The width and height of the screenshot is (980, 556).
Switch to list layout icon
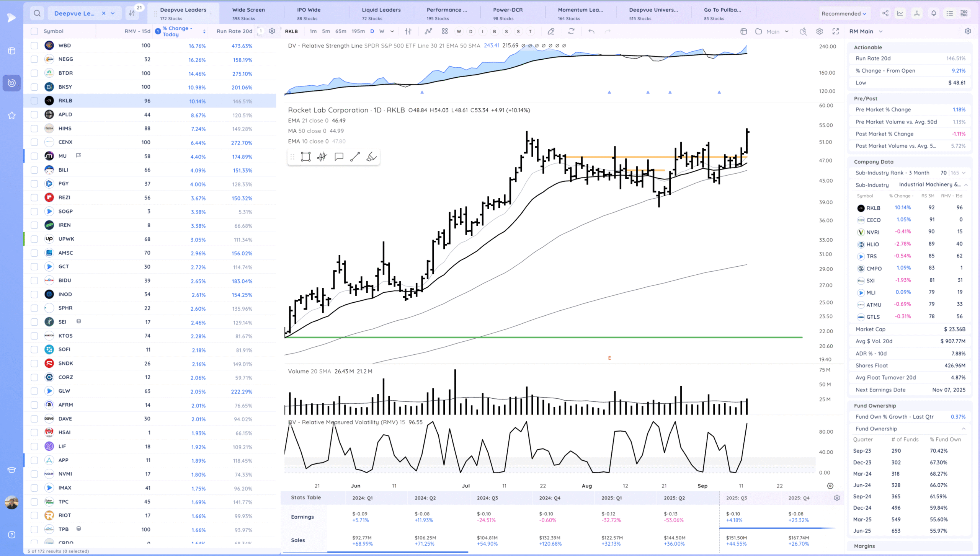950,13
